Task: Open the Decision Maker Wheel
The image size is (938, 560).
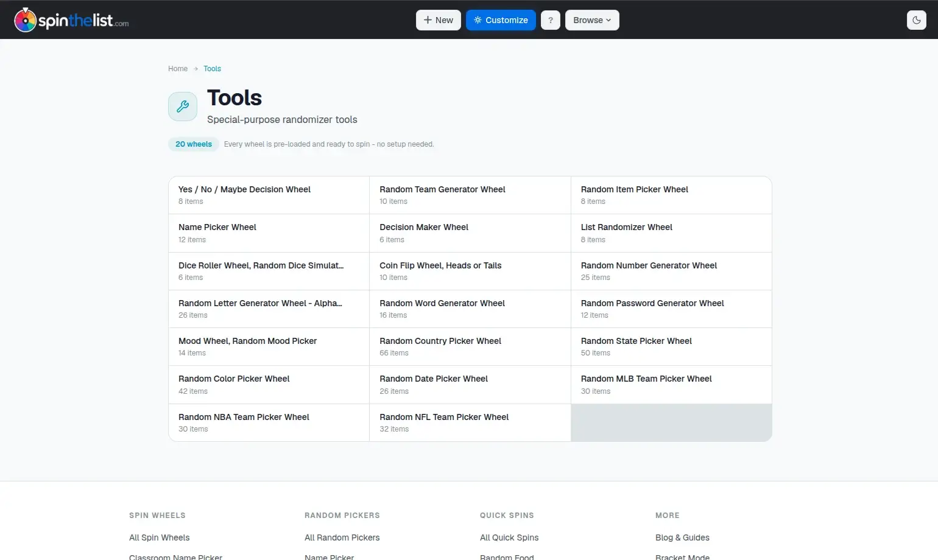Action: [470, 233]
